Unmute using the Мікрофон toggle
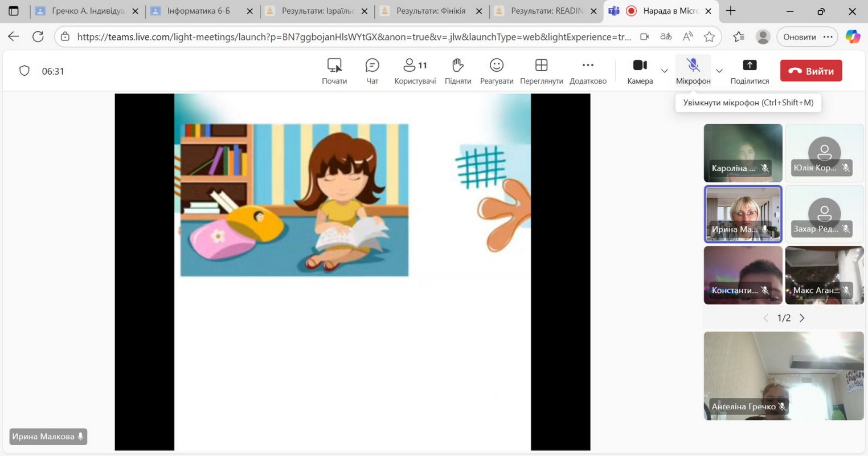Screen dimensions: 868x456 693,71
